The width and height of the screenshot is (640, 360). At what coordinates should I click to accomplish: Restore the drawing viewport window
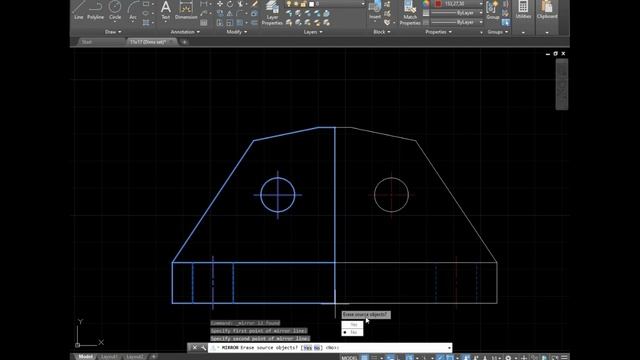[x=555, y=53]
